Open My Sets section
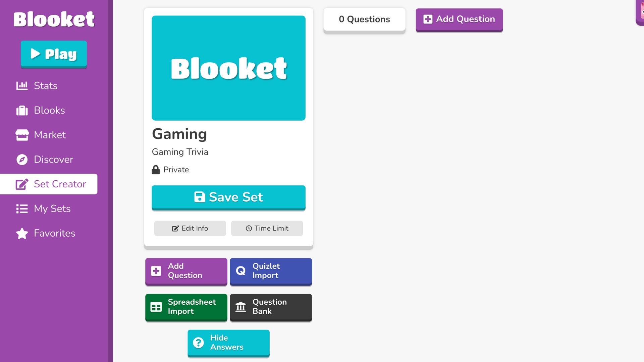644x362 pixels. pyautogui.click(x=52, y=208)
